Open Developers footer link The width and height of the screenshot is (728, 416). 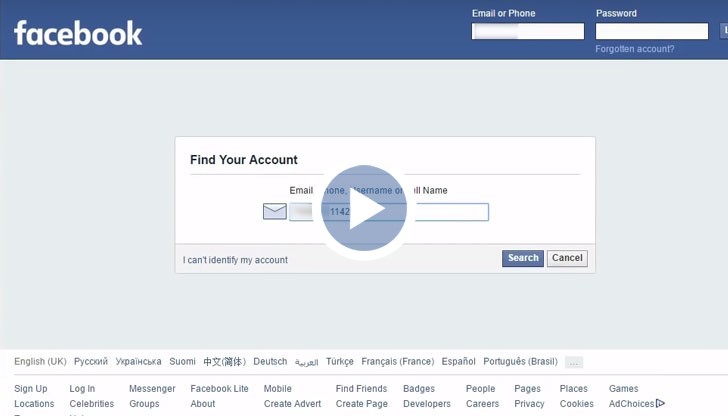point(427,404)
